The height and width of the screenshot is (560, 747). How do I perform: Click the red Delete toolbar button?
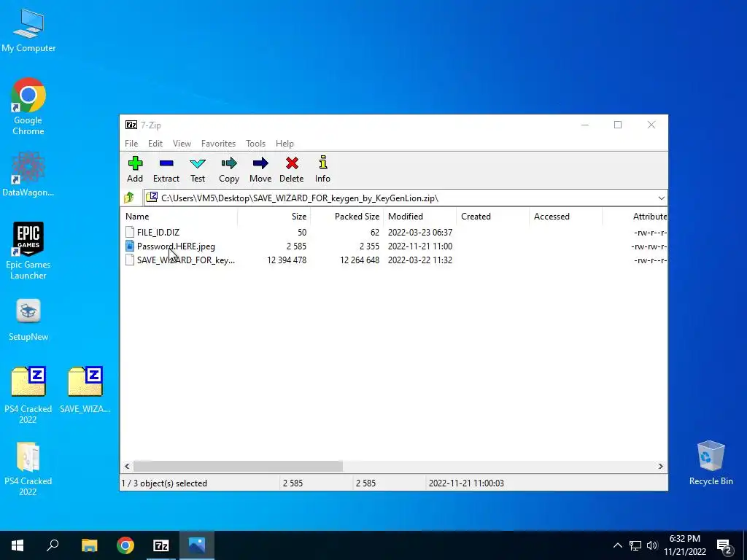tap(292, 169)
